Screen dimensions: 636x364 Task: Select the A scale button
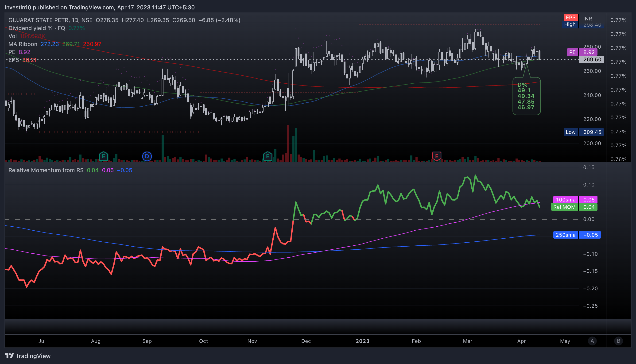[x=592, y=341]
